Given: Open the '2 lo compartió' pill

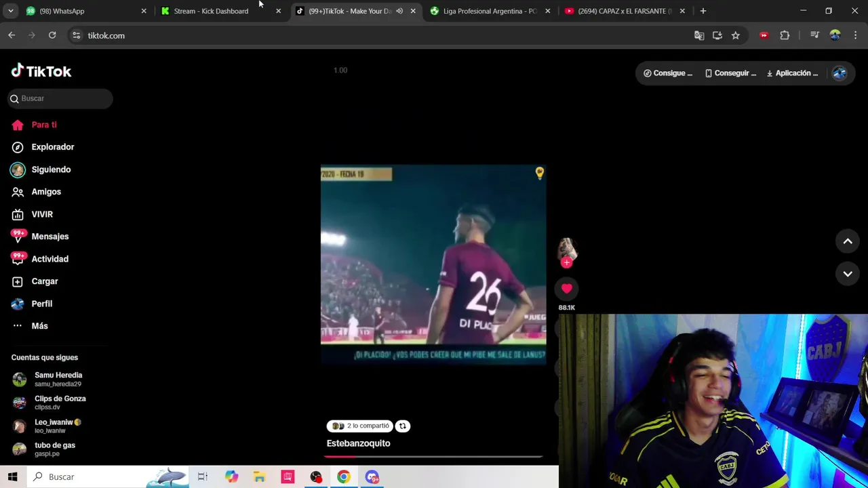Looking at the screenshot, I should click(360, 426).
